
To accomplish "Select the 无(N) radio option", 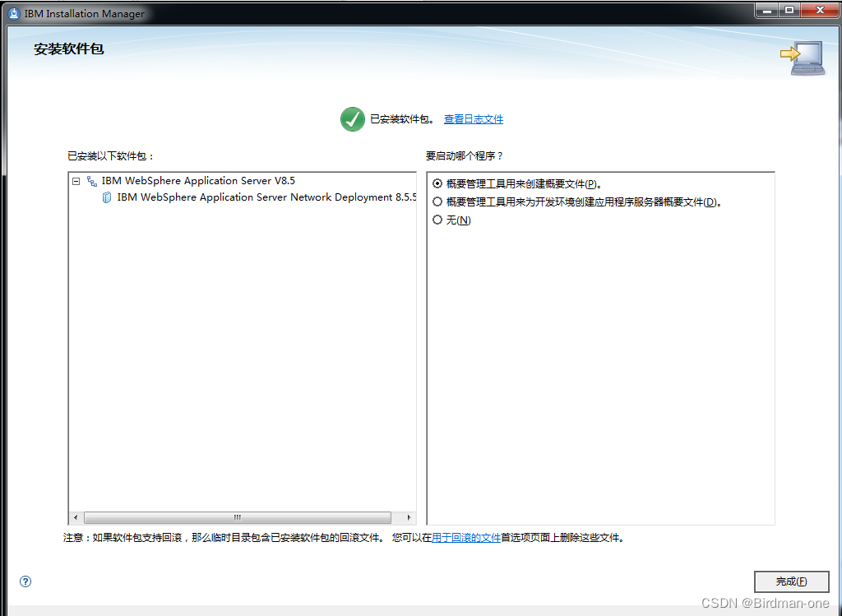I will click(x=437, y=220).
